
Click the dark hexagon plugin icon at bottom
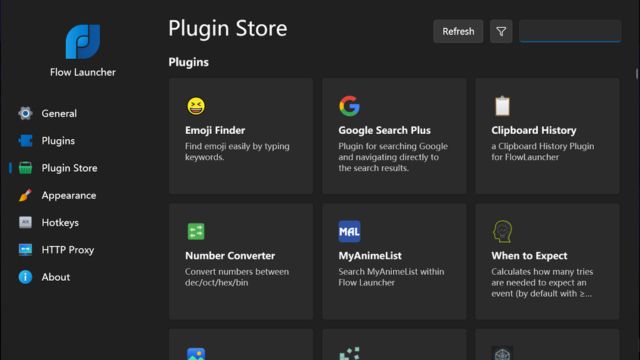coord(502,353)
